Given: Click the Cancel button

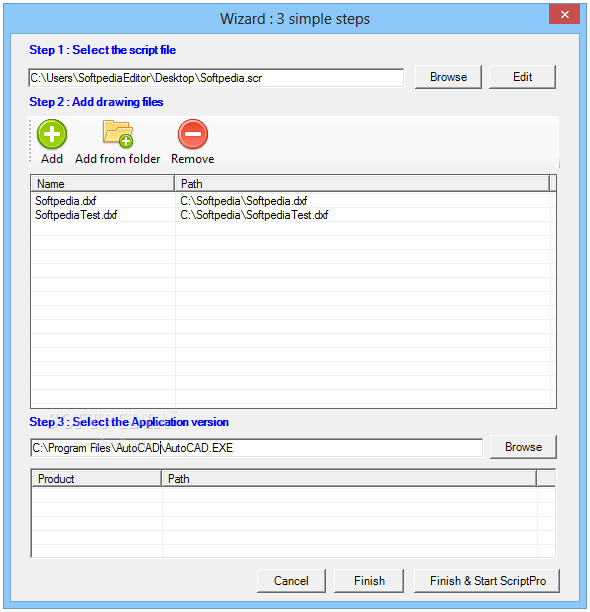Looking at the screenshot, I should pyautogui.click(x=291, y=581).
